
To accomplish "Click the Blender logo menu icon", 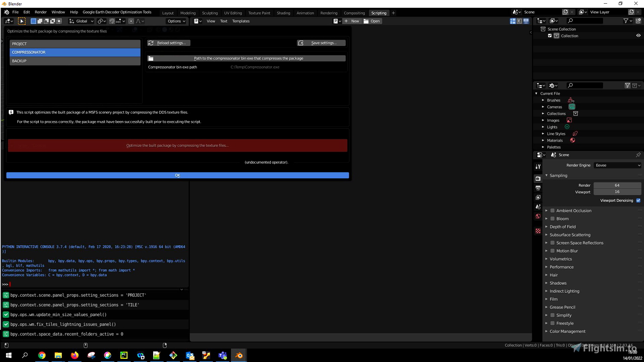I will (6, 12).
